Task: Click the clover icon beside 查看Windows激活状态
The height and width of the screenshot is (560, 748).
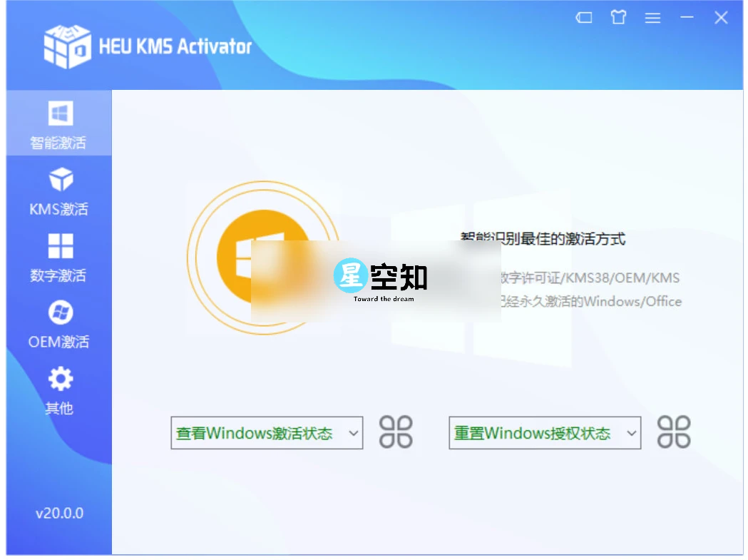Action: pyautogui.click(x=397, y=432)
